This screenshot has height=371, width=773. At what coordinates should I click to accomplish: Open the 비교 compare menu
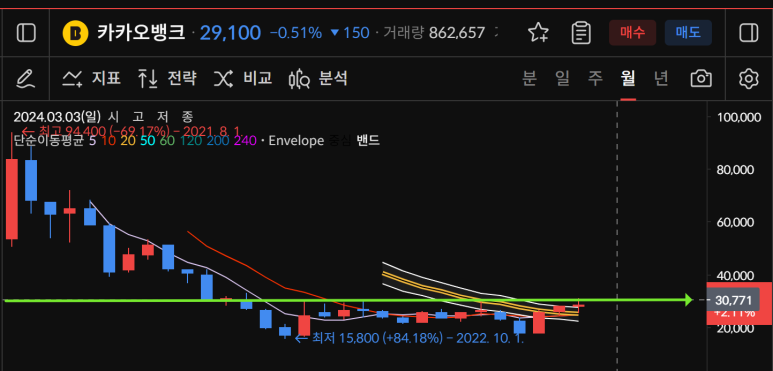pos(243,78)
